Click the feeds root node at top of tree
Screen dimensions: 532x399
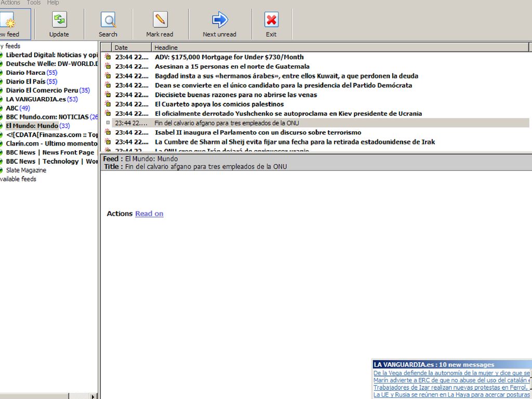click(10, 46)
